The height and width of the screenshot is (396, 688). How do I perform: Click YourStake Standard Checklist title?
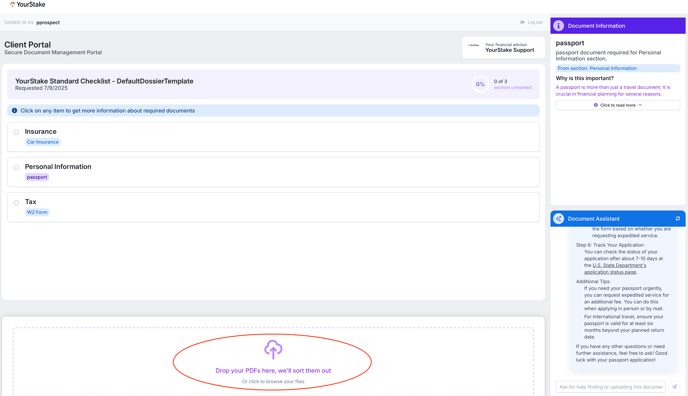coord(104,81)
